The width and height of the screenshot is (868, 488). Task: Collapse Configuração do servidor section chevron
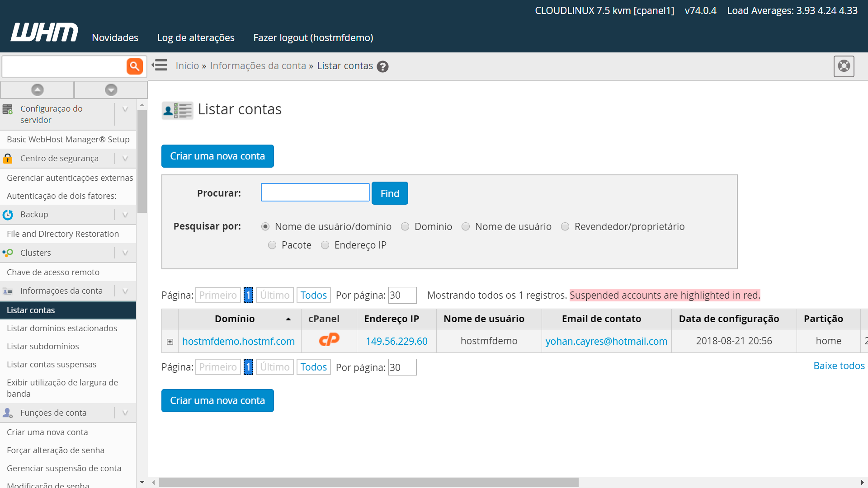pos(125,109)
